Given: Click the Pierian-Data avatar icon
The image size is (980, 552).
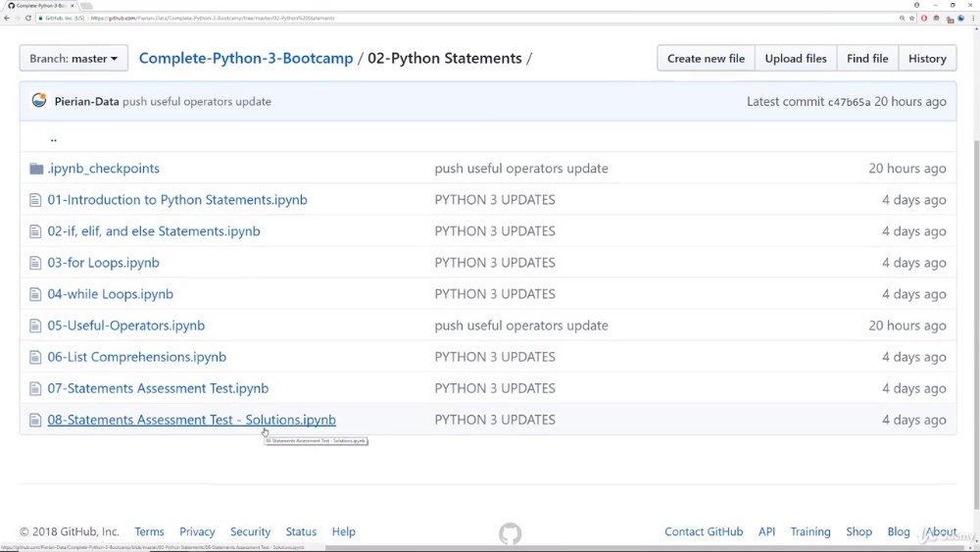Looking at the screenshot, I should [x=39, y=101].
